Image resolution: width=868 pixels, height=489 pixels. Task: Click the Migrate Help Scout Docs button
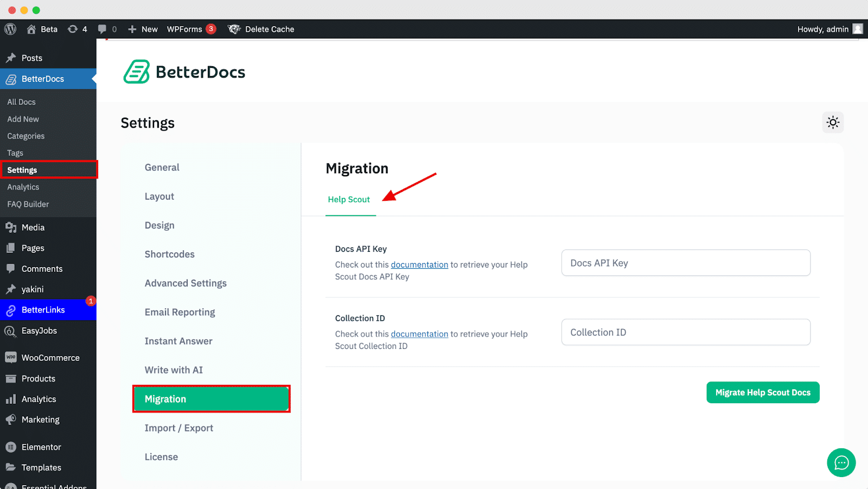click(763, 392)
